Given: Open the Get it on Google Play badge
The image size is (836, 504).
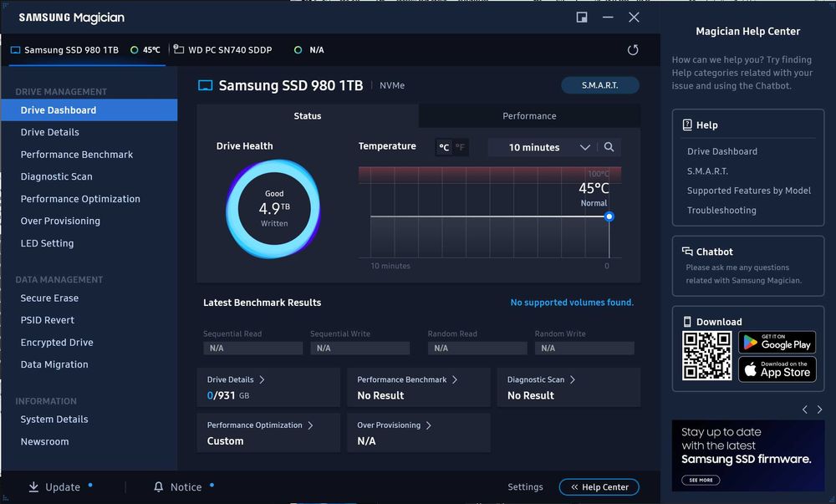Looking at the screenshot, I should pyautogui.click(x=777, y=342).
